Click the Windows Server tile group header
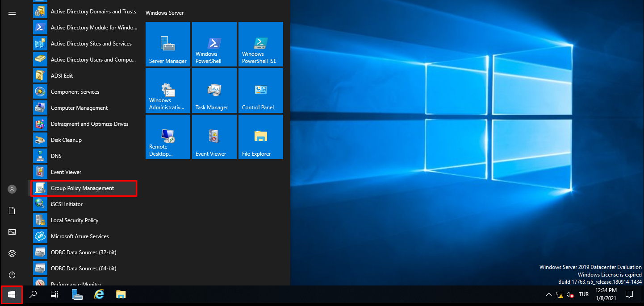 (x=164, y=13)
